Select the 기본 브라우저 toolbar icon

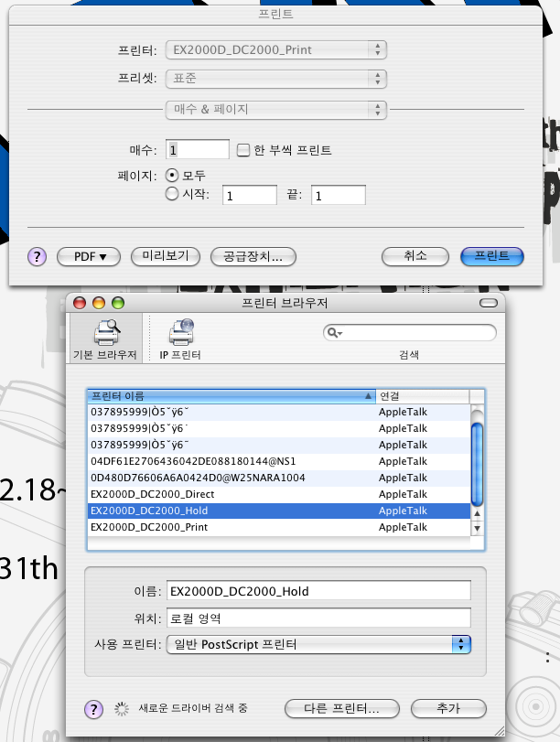(x=104, y=336)
